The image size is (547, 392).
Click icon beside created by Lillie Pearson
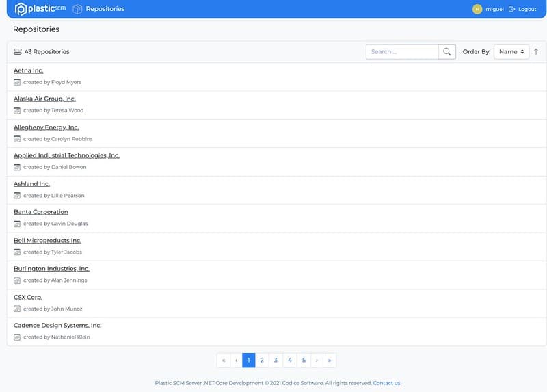coord(17,196)
